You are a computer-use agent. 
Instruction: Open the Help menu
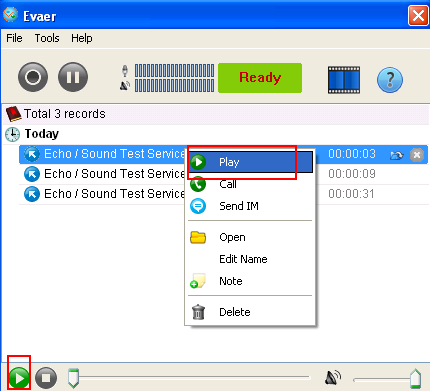click(x=82, y=38)
